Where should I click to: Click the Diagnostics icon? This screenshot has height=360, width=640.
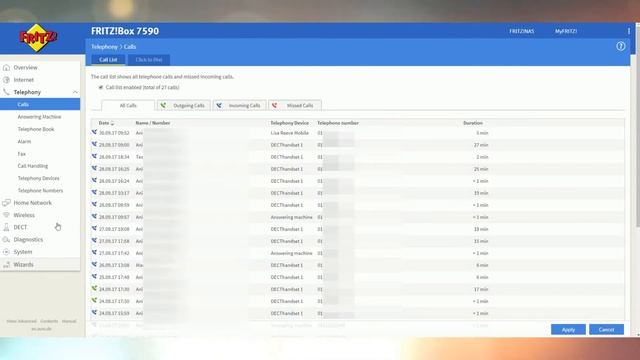(6, 240)
